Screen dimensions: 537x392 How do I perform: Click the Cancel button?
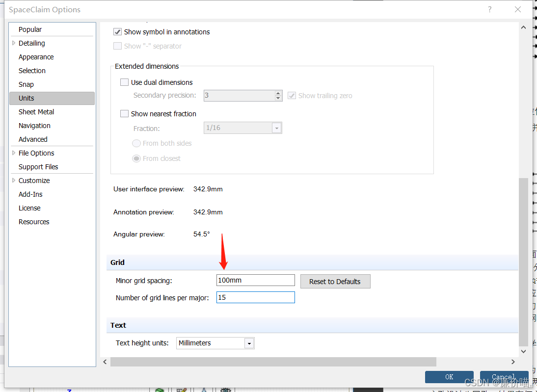coord(504,377)
